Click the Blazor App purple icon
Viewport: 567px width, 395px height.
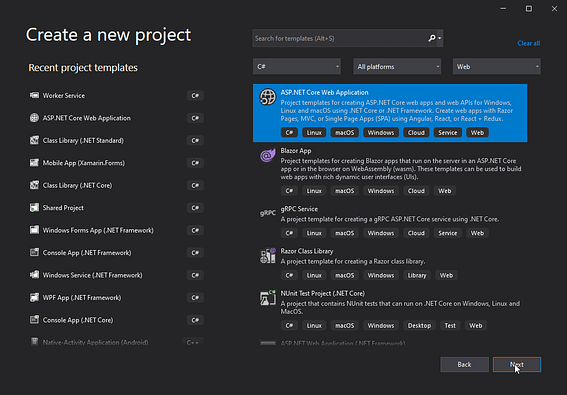point(268,156)
